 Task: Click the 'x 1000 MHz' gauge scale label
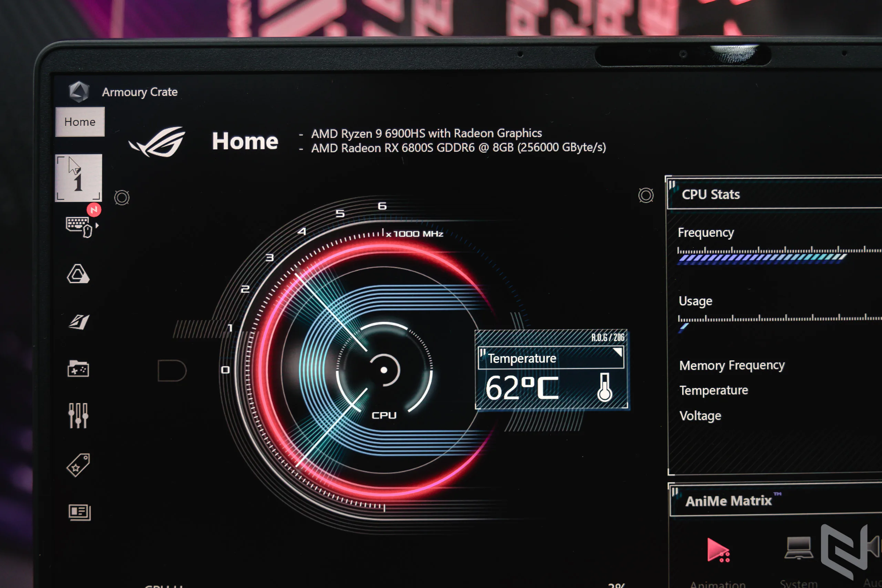coord(415,234)
